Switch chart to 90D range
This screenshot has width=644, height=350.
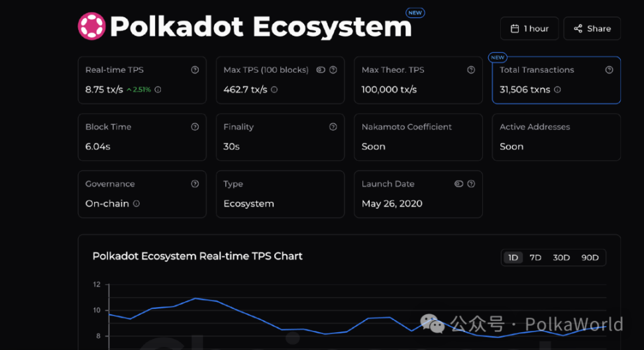590,257
